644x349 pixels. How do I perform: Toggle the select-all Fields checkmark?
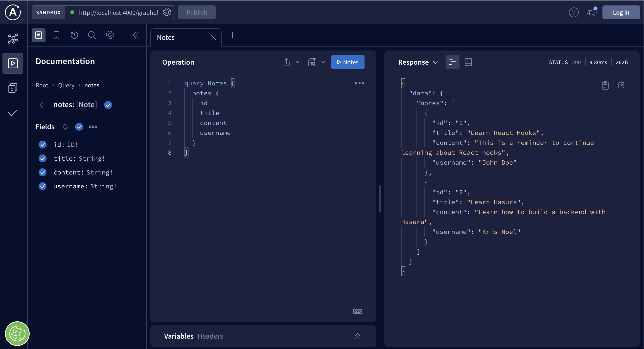79,127
